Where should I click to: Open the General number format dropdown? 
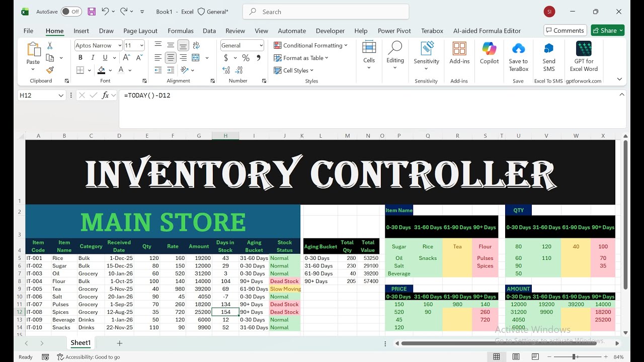click(261, 45)
